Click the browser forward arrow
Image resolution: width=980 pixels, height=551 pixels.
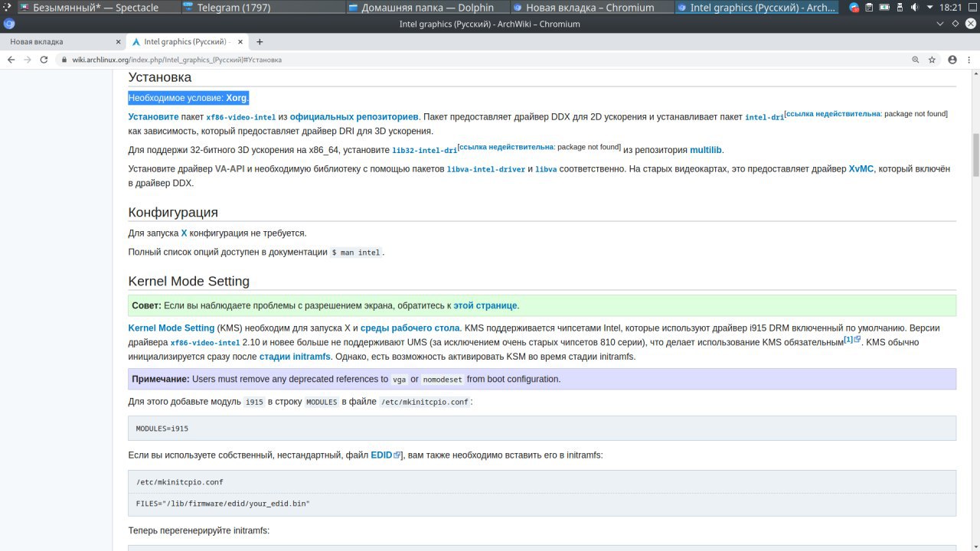click(28, 60)
